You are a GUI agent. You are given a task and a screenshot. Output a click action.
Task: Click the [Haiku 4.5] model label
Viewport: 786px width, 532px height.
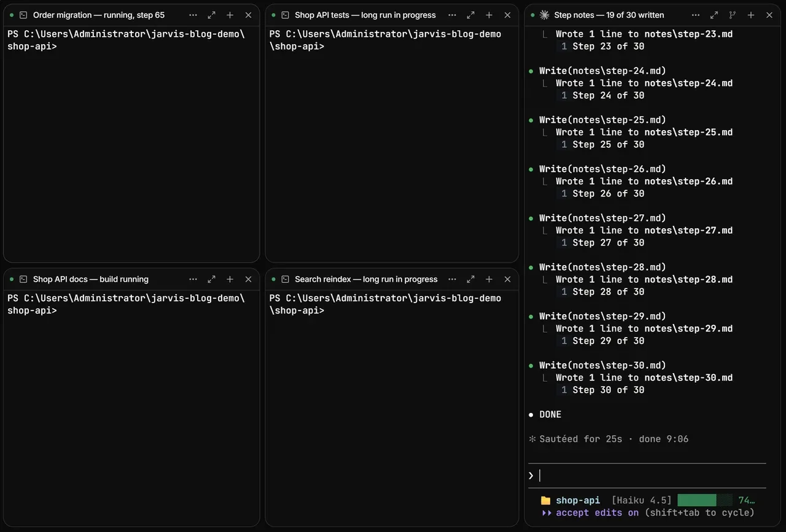click(642, 500)
